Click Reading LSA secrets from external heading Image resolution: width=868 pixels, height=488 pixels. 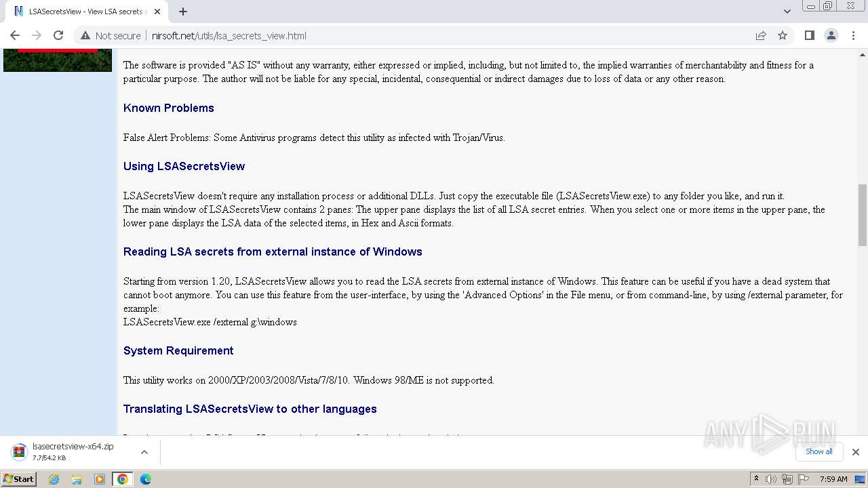(x=273, y=251)
